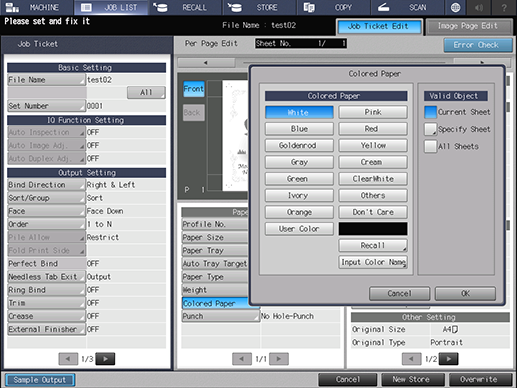Open the MACHINE screen tab
The width and height of the screenshot is (517, 388).
click(x=37, y=7)
